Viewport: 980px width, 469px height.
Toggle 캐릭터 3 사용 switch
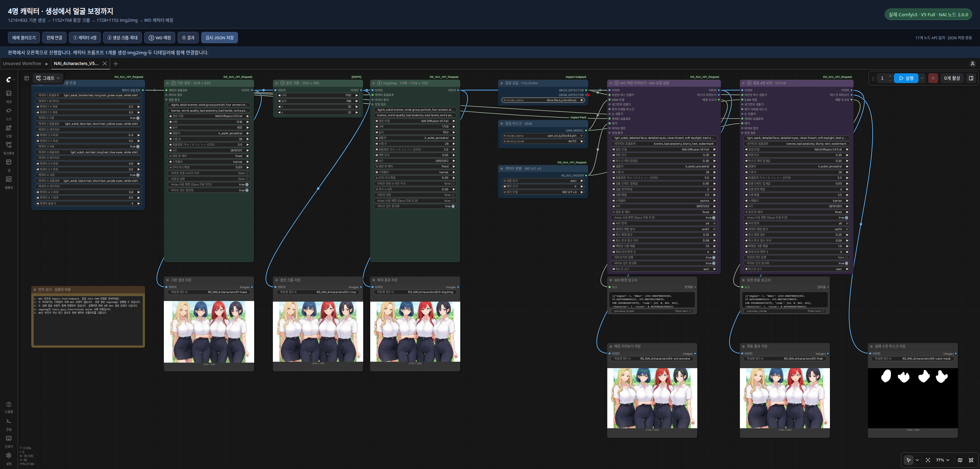[x=138, y=147]
